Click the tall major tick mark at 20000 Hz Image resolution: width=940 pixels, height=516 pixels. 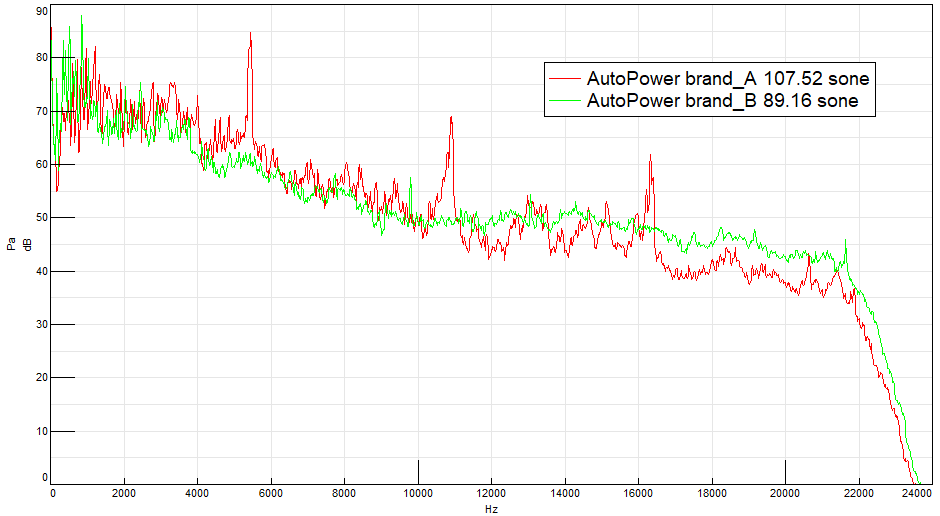click(x=785, y=471)
